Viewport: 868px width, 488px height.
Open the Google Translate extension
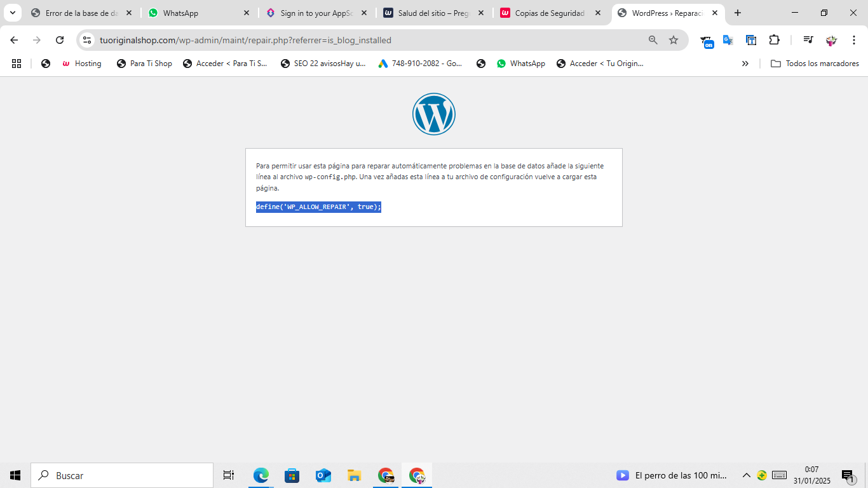point(728,40)
